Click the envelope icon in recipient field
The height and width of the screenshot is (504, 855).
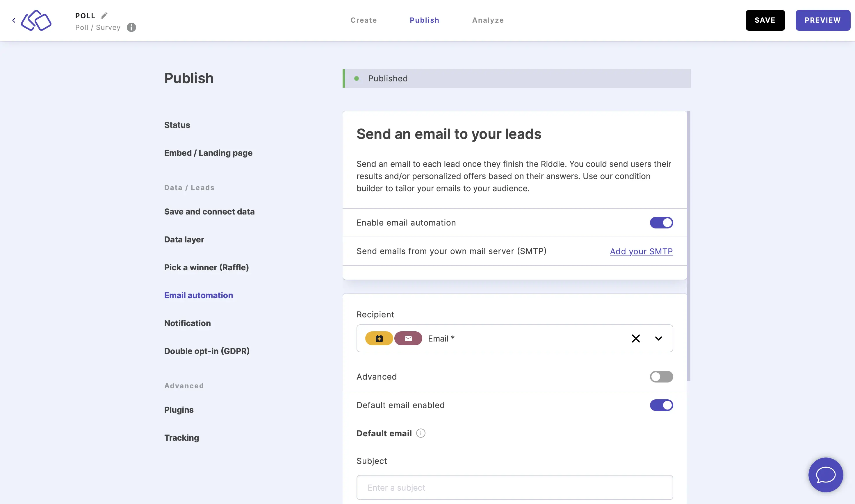tap(408, 338)
